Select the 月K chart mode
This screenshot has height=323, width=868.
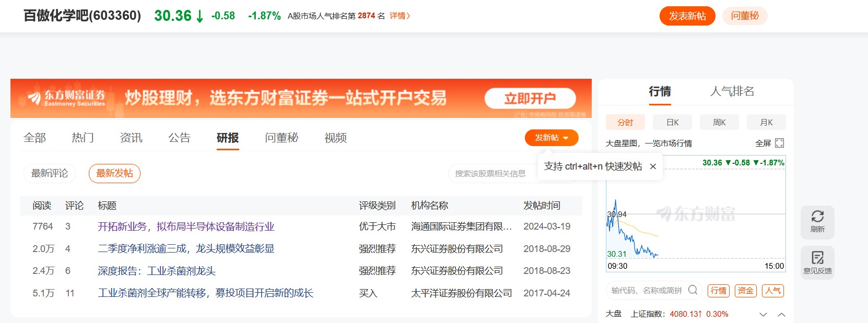click(766, 122)
